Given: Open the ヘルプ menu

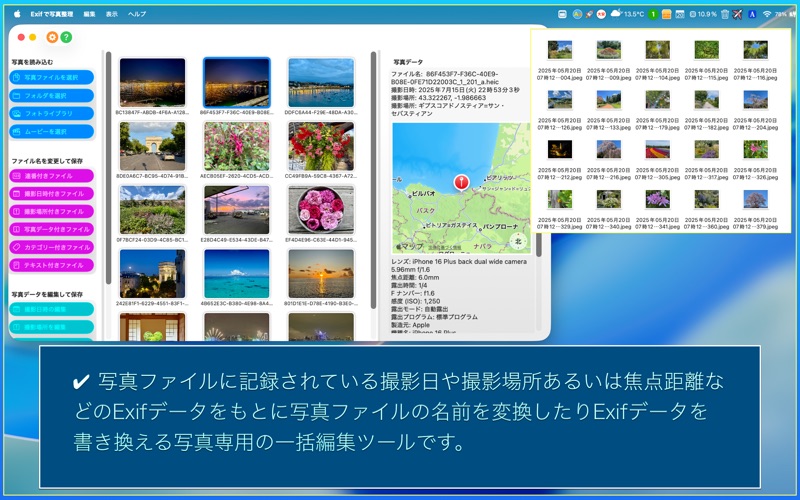Looking at the screenshot, I should [137, 14].
